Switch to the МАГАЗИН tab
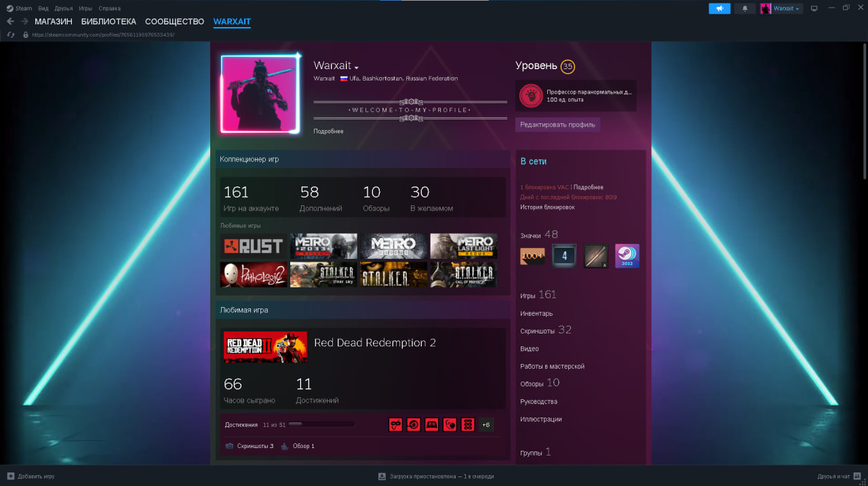Screen dimensions: 868x486 point(54,22)
